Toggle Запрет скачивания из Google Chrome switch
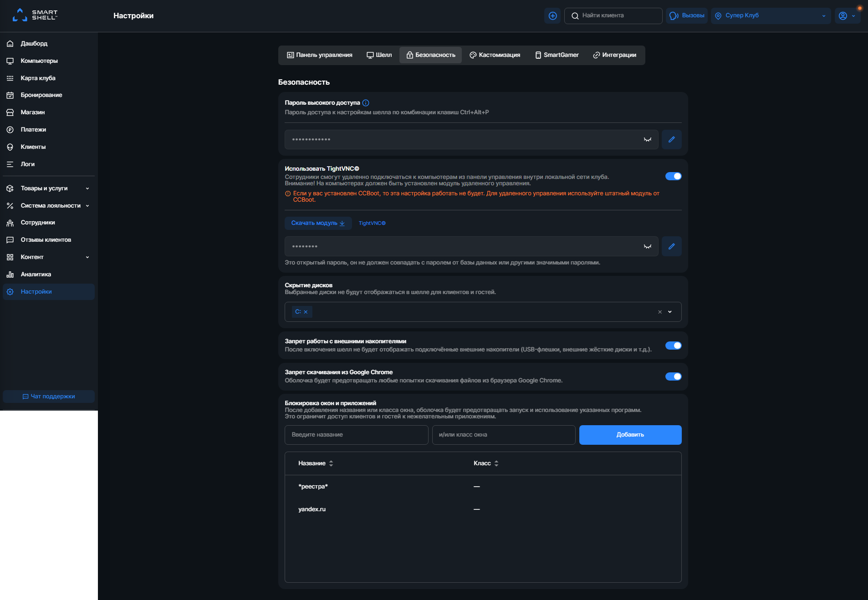The height and width of the screenshot is (600, 868). 673,376
